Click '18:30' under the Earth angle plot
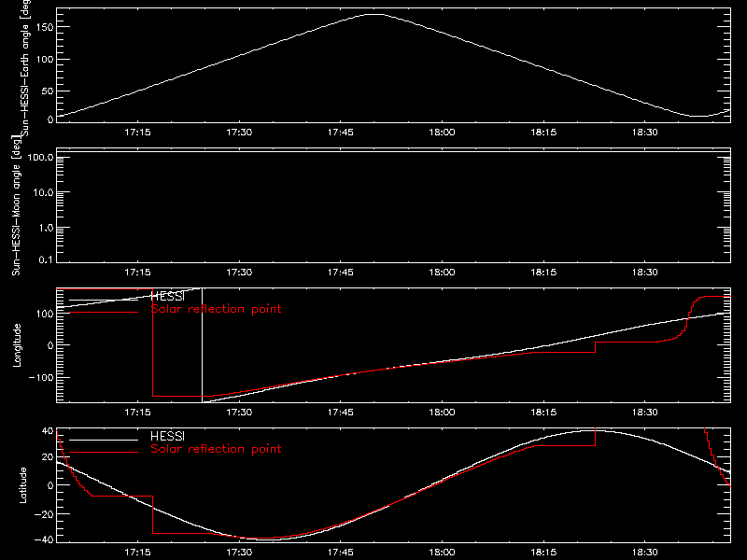747x560 pixels. coord(645,133)
